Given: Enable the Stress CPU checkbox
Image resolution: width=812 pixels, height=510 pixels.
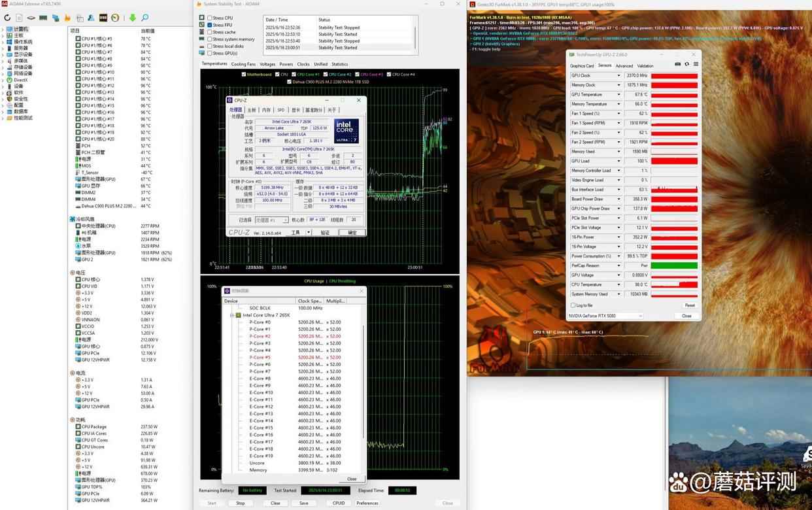Looking at the screenshot, I should coord(210,18).
